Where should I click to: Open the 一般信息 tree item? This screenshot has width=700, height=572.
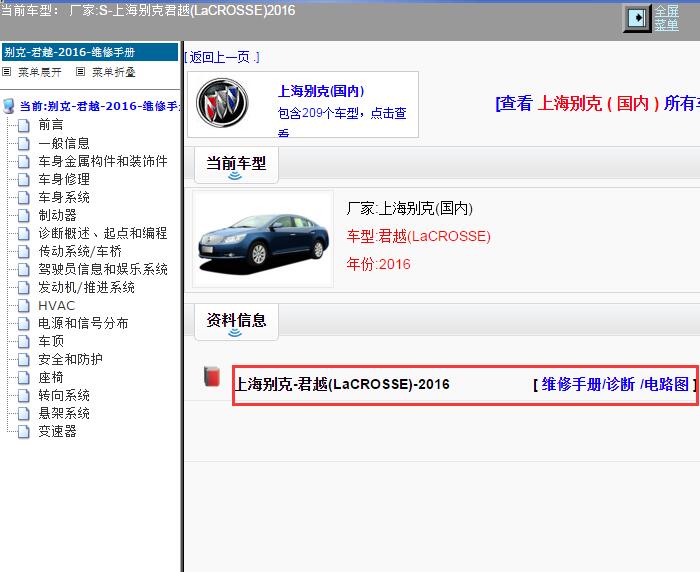(x=64, y=143)
